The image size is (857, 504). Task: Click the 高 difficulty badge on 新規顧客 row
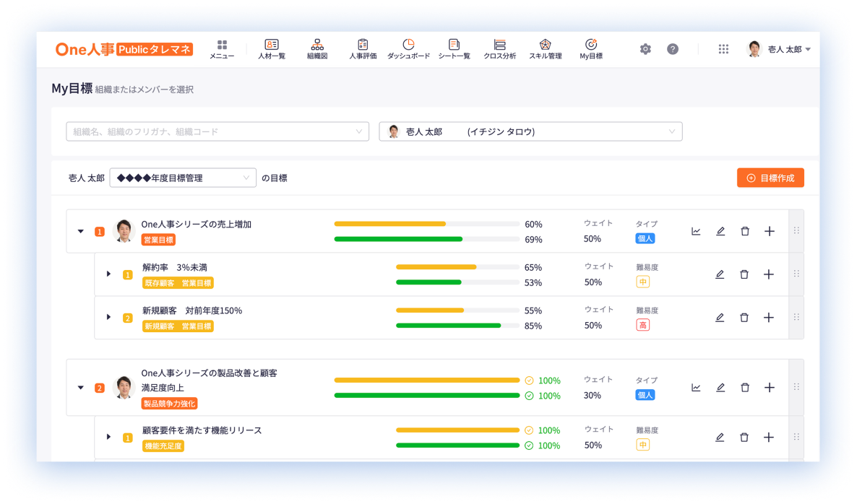tap(643, 326)
